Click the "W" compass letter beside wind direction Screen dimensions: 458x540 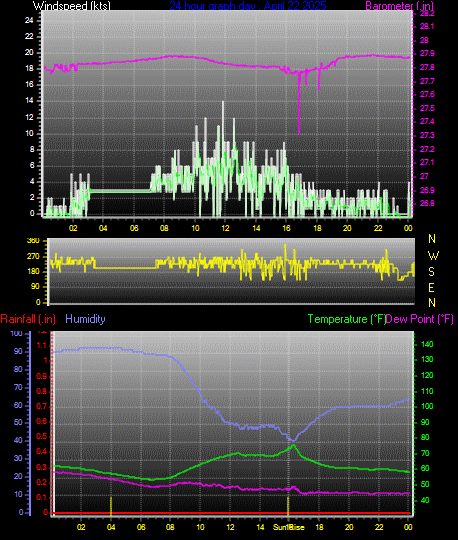pyautogui.click(x=433, y=256)
